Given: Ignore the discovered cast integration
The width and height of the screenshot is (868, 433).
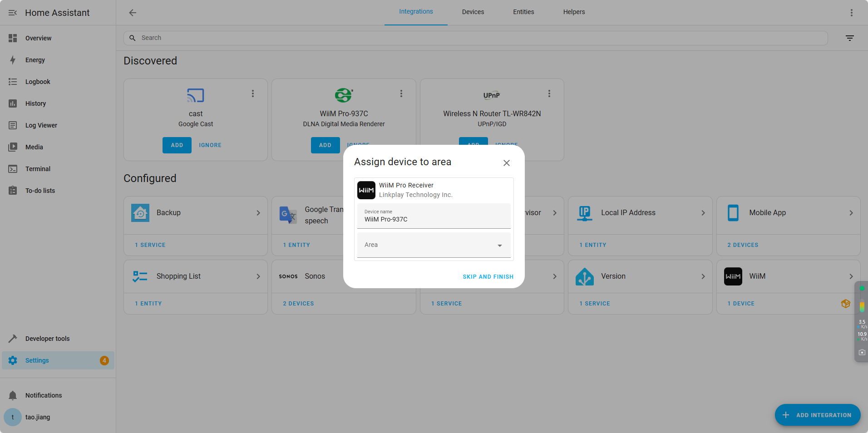Looking at the screenshot, I should 210,145.
